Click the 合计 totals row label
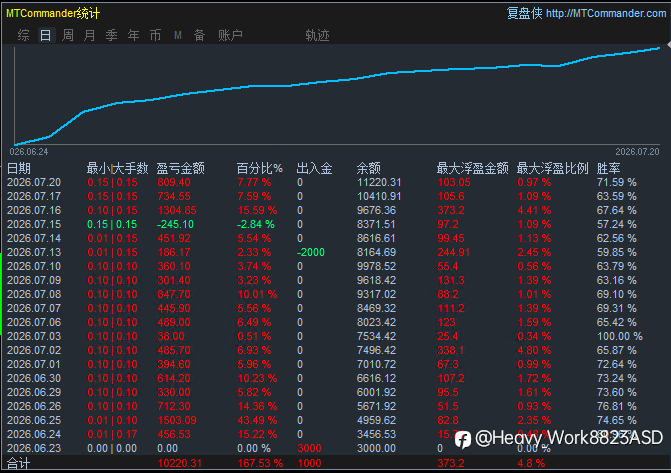671x473 pixels. (19, 464)
